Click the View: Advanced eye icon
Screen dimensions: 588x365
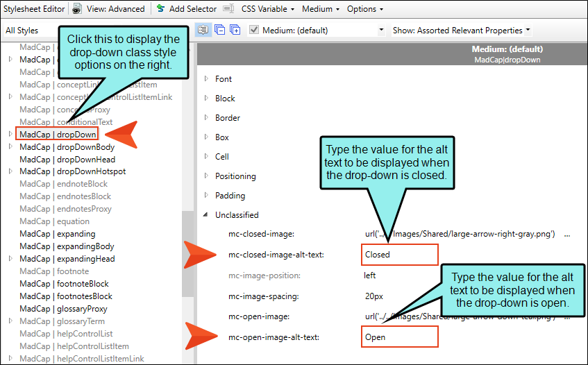pos(77,9)
